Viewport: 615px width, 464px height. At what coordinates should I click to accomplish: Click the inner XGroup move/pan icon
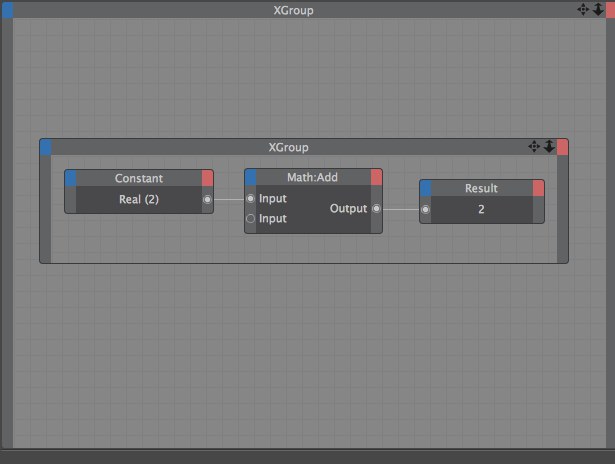(x=534, y=147)
